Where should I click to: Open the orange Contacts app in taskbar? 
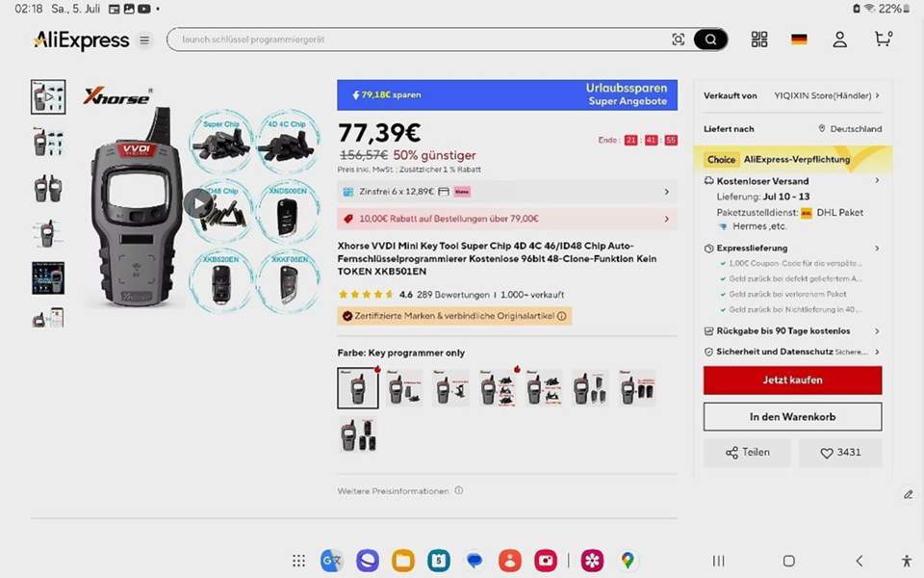click(x=510, y=561)
